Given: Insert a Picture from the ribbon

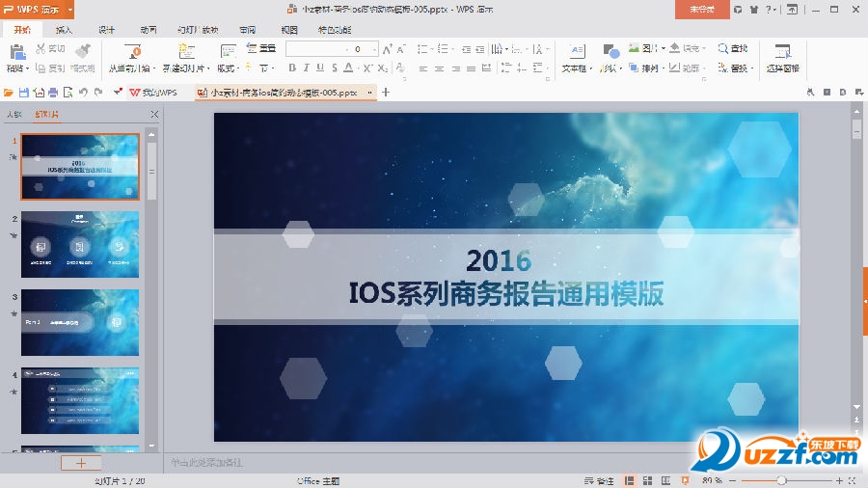Looking at the screenshot, I should [x=646, y=48].
